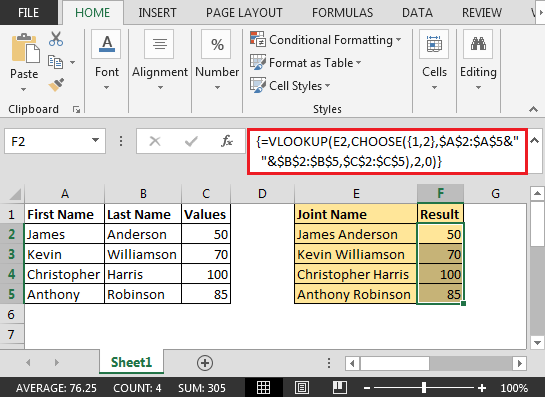The width and height of the screenshot is (545, 397).
Task: Click the Name Box showing F2
Action: [55, 141]
